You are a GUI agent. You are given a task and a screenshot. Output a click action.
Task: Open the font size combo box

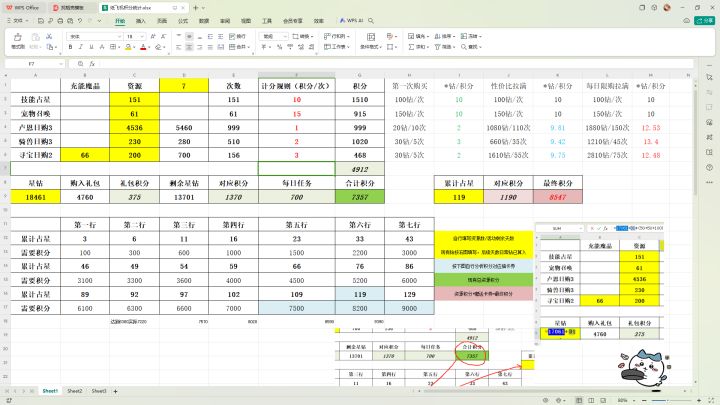click(135, 36)
